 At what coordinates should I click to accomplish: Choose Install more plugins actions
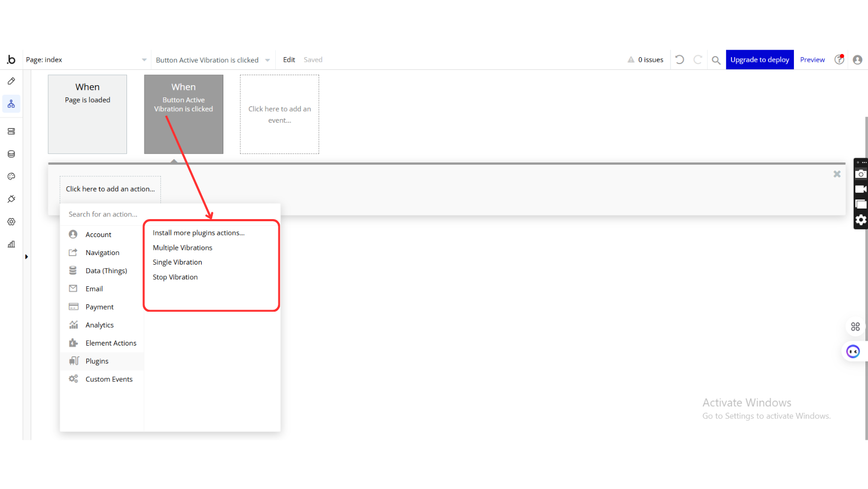[x=198, y=233]
